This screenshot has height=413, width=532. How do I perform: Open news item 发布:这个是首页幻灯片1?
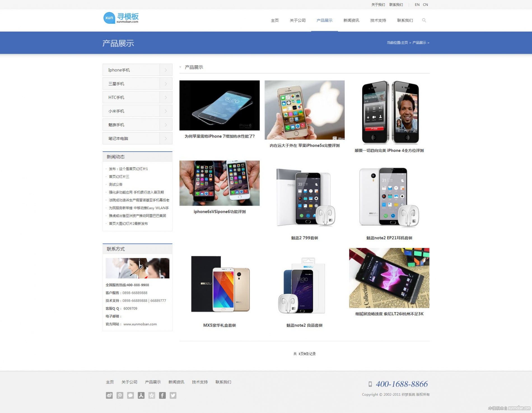tap(128, 169)
